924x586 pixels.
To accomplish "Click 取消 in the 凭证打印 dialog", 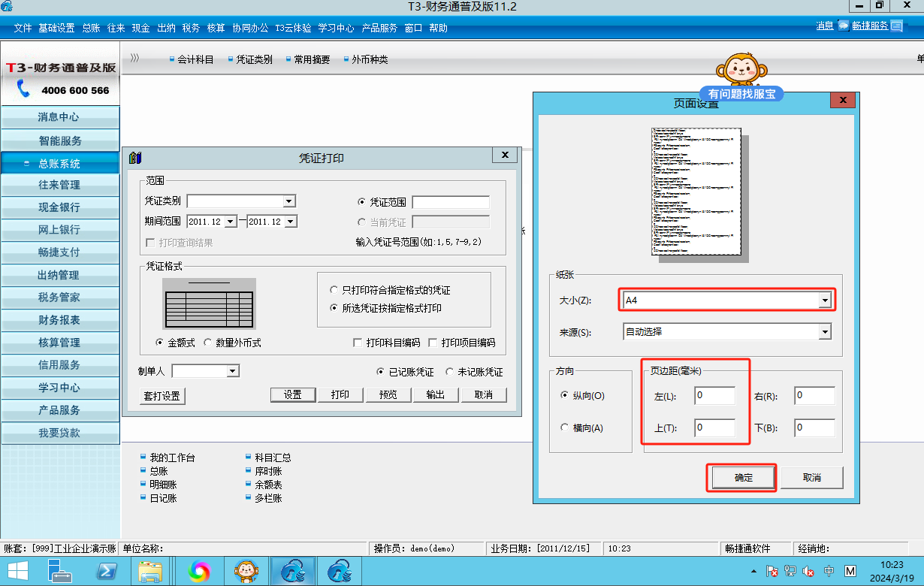I will click(x=483, y=395).
